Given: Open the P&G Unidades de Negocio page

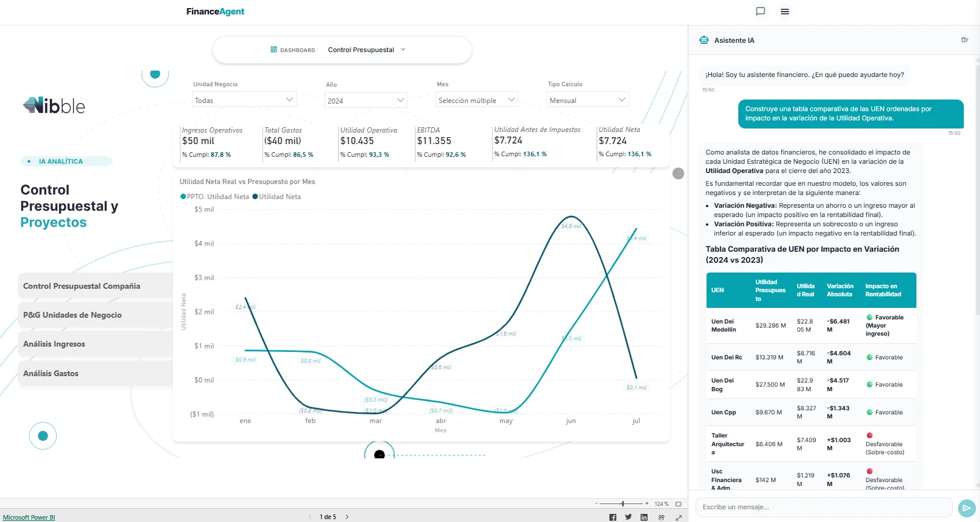Looking at the screenshot, I should [95, 315].
